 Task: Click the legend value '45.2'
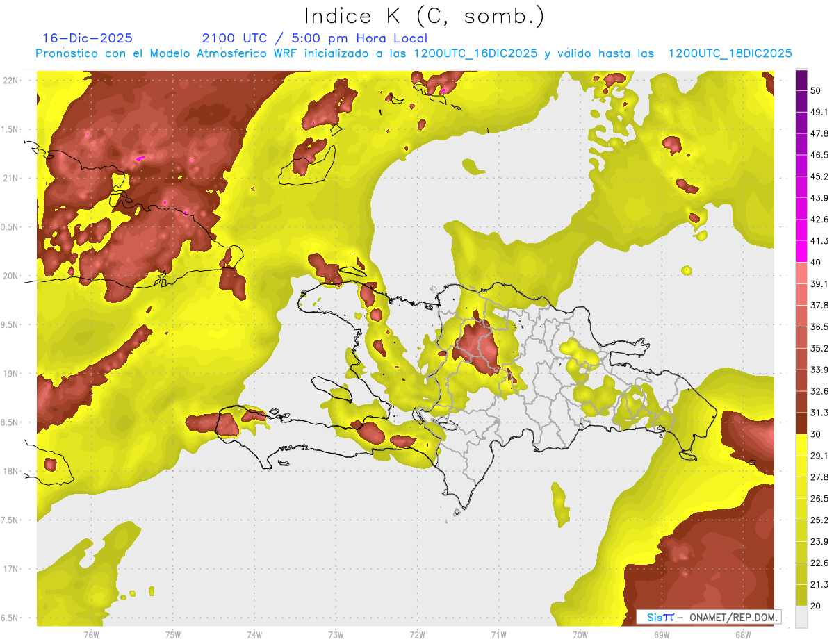click(x=819, y=176)
